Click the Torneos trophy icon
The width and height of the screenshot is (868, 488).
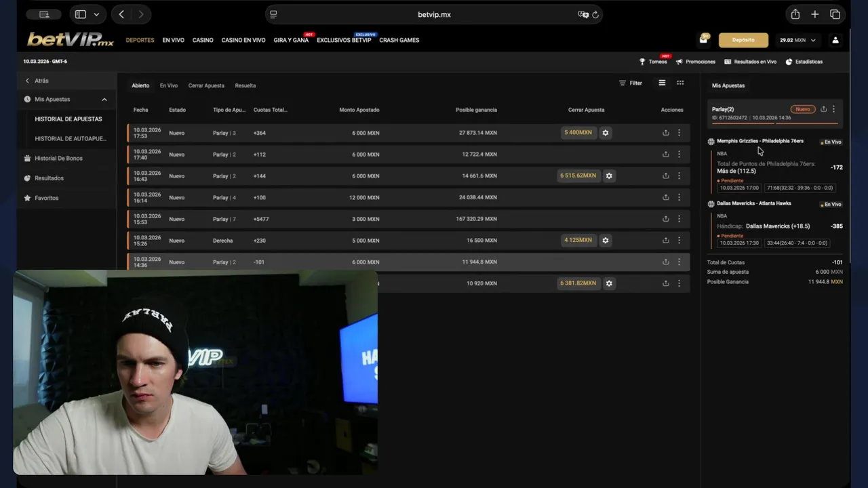click(642, 62)
